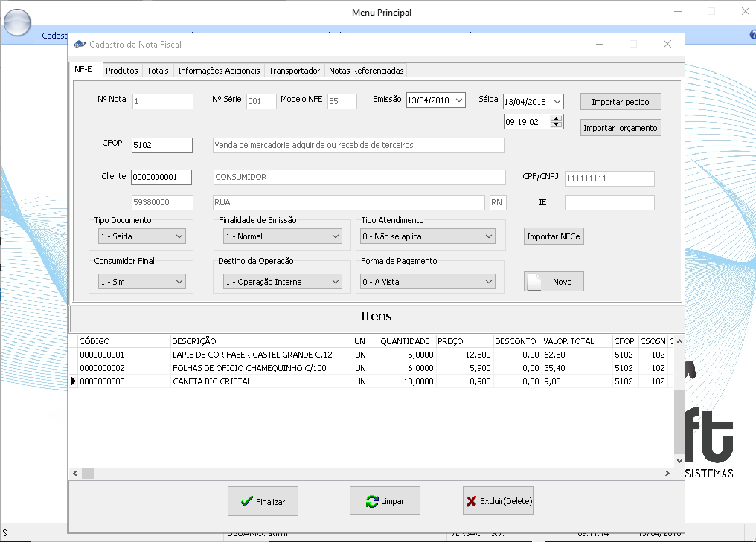Screen dimensions: 756x542
Task: Expand the Destino da Operação dropdown
Action: [283, 282]
